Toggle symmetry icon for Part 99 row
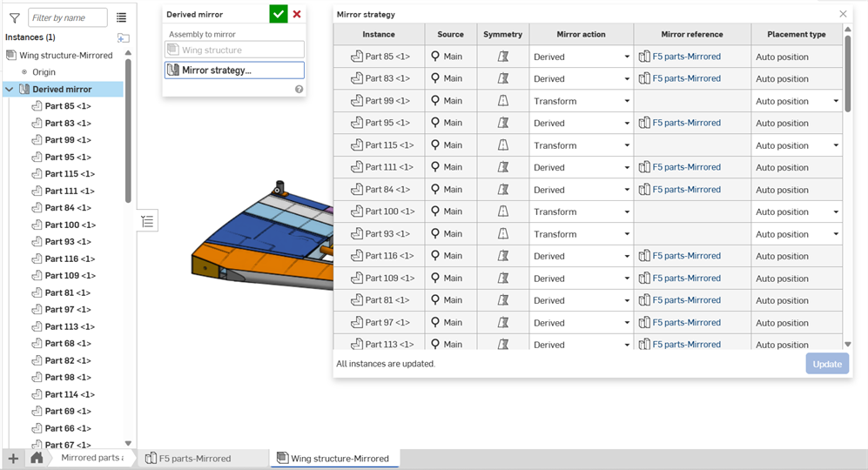The width and height of the screenshot is (868, 470). 503,101
